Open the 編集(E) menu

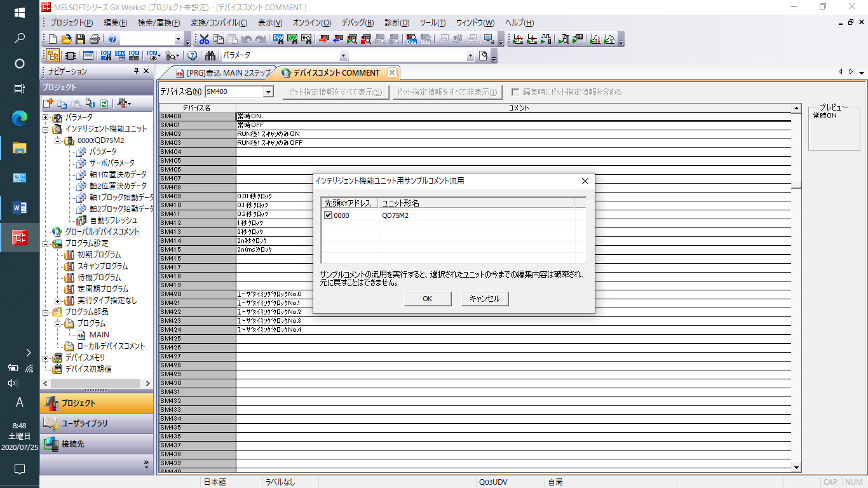pos(116,23)
